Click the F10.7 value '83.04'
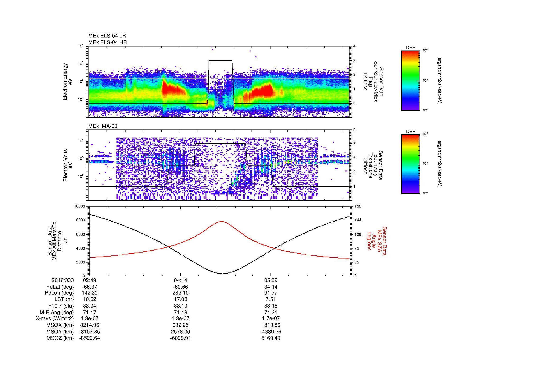 90,306
